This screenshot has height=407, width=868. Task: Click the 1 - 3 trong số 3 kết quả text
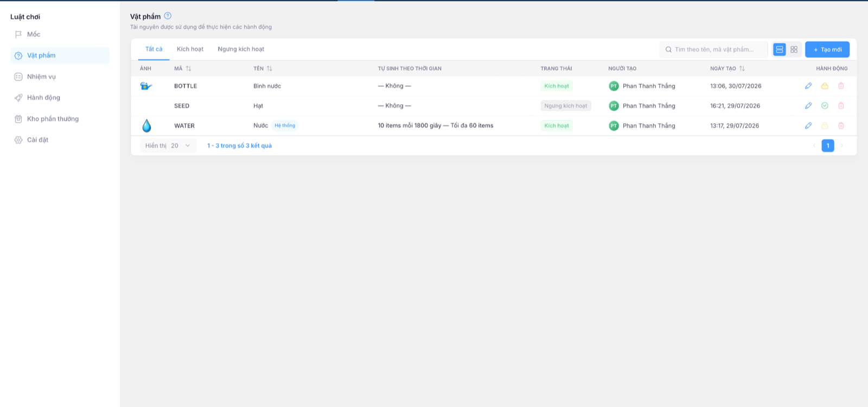point(239,145)
